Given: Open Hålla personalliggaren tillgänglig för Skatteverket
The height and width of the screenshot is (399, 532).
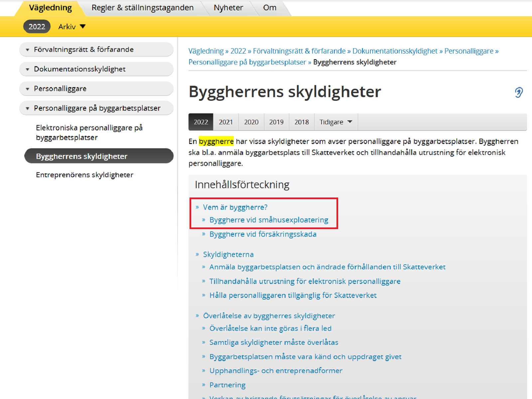Looking at the screenshot, I should [x=293, y=296].
